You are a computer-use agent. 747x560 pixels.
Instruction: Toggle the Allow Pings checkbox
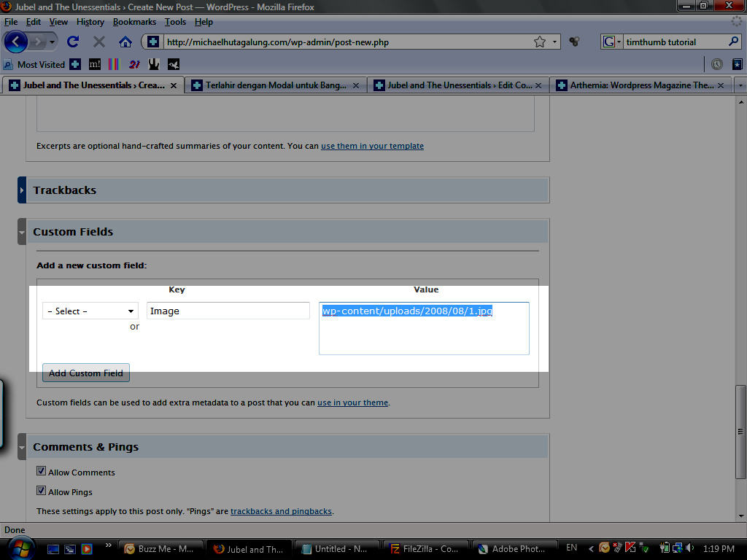42,491
